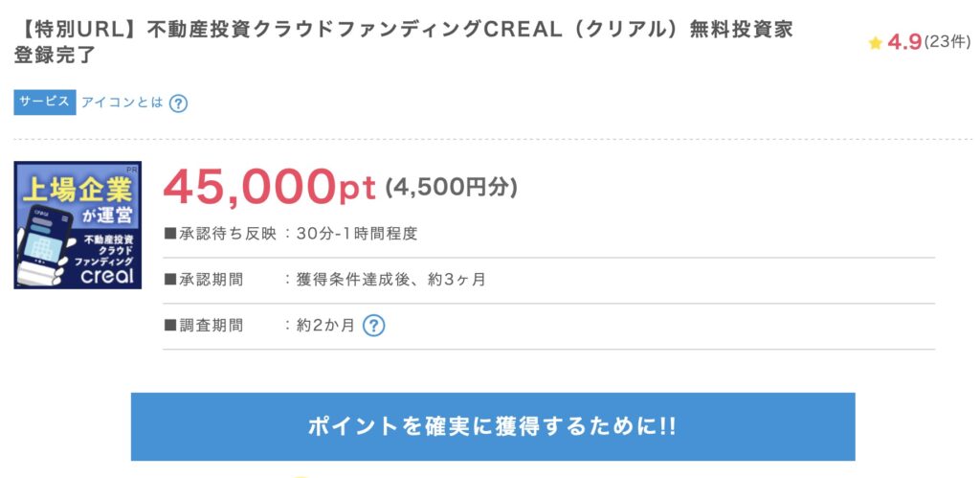Image resolution: width=980 pixels, height=478 pixels.
Task: Select the サービス category badge
Action: pyautogui.click(x=45, y=102)
